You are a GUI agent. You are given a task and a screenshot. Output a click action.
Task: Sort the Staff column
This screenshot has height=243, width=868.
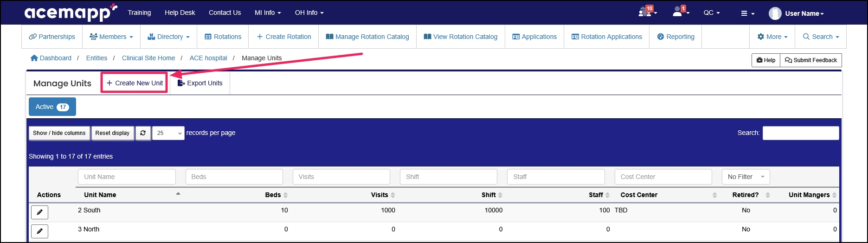(x=607, y=195)
